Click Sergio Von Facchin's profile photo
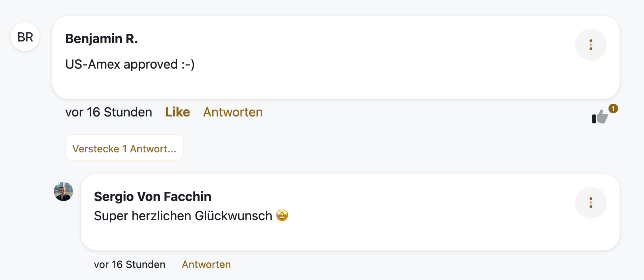Image resolution: width=644 pixels, height=280 pixels. tap(63, 191)
